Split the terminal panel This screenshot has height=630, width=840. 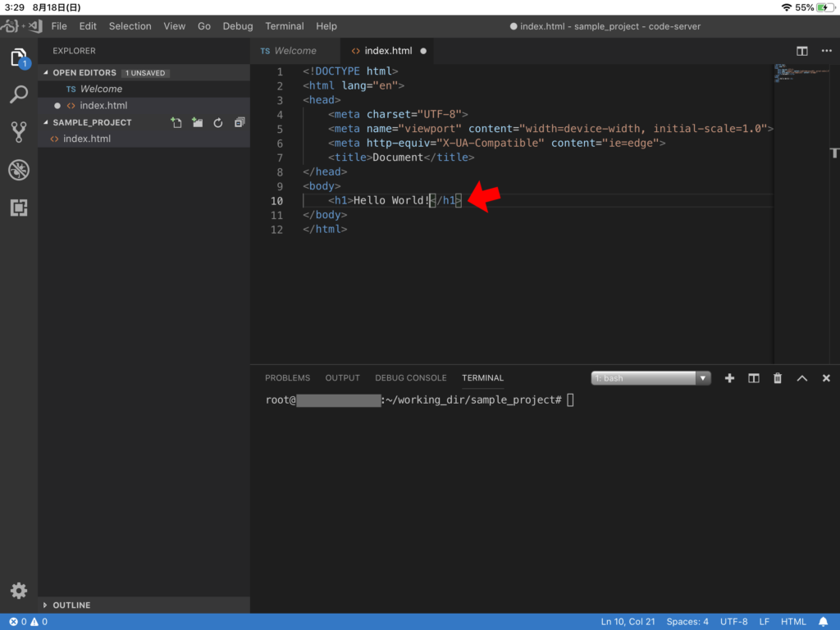pyautogui.click(x=754, y=378)
